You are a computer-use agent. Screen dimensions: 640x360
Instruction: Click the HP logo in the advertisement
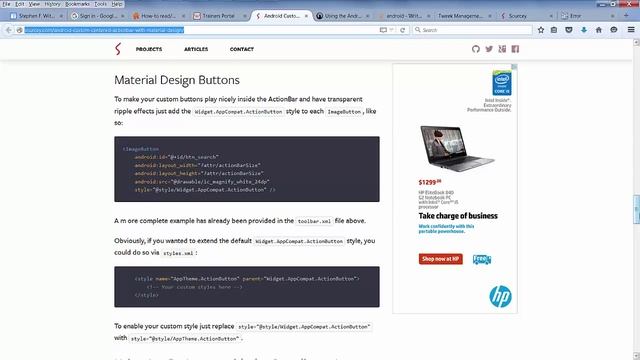click(500, 296)
